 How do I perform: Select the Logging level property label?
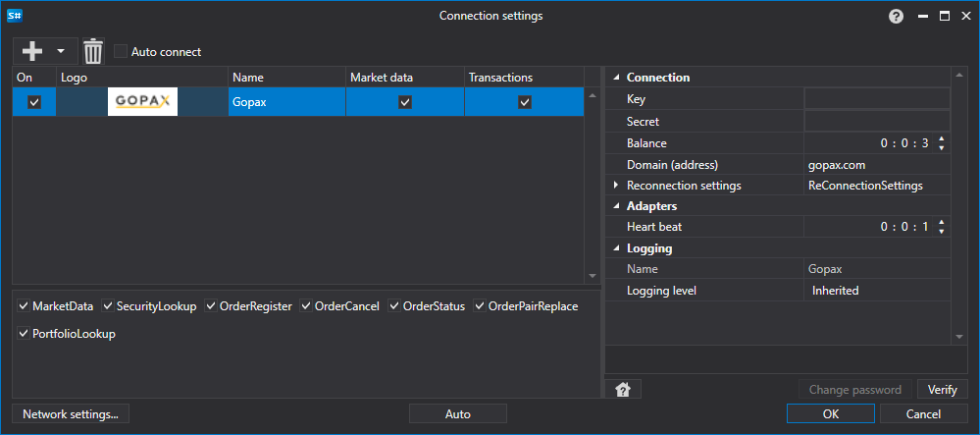(661, 291)
